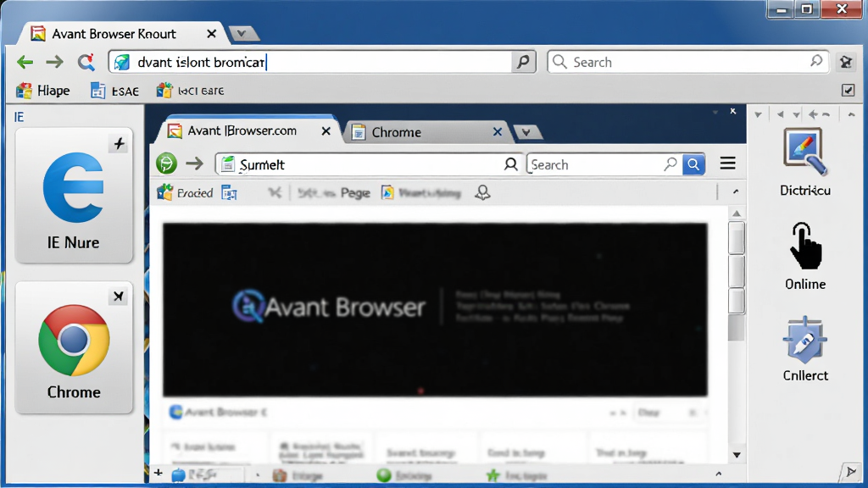Image resolution: width=868 pixels, height=488 pixels.
Task: Open the outer window's new tab dropdown
Action: click(x=242, y=34)
